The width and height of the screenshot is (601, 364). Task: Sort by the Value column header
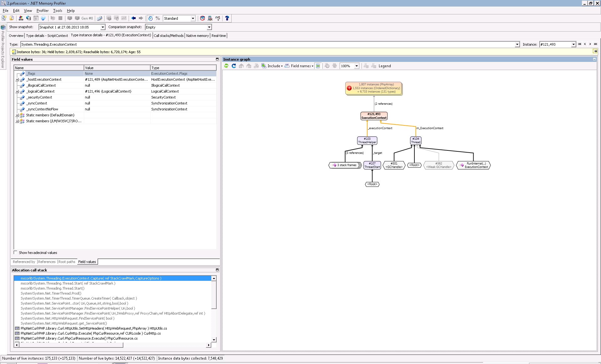(x=117, y=68)
